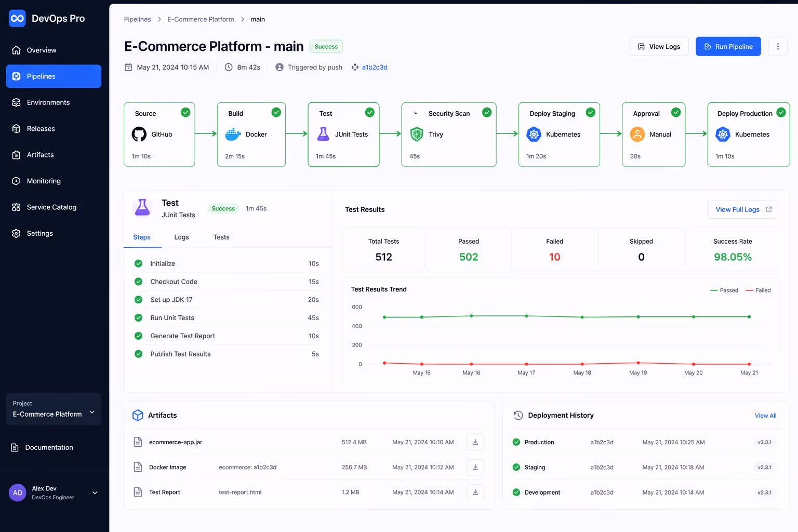The height and width of the screenshot is (532, 798).
Task: Click the Settings gear icon in sidebar
Action: click(16, 233)
